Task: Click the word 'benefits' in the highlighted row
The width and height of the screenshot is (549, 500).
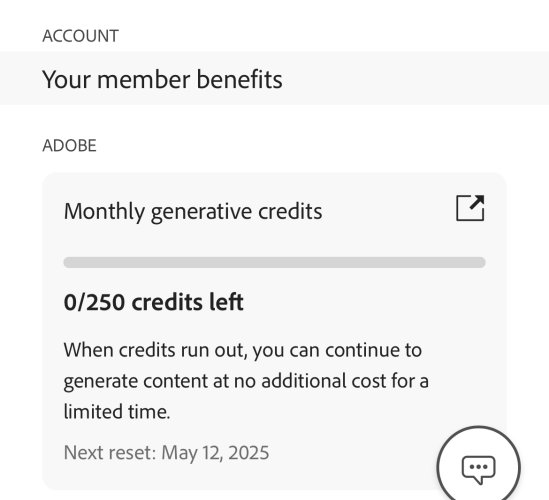Action: pyautogui.click(x=239, y=79)
